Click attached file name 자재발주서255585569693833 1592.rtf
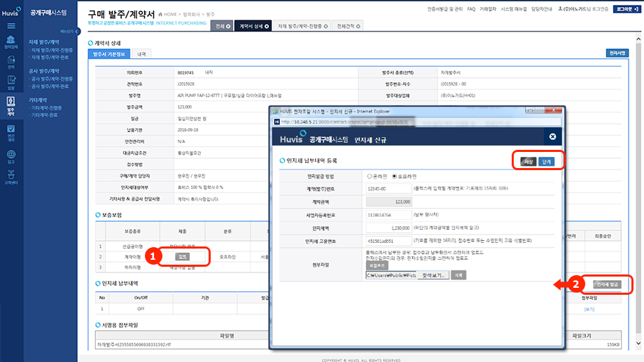The width and height of the screenshot is (644, 362). [x=134, y=344]
